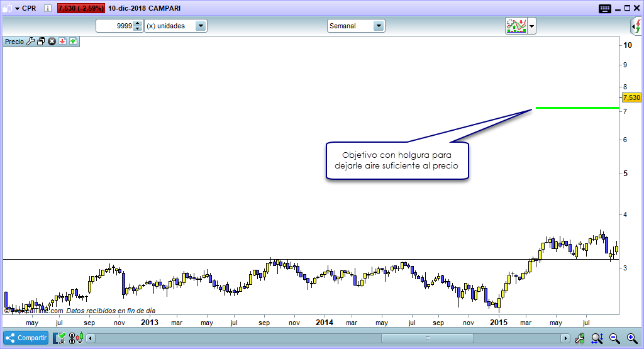Move Precio panel up with green arrow
The width and height of the screenshot is (644, 349).
[x=73, y=42]
